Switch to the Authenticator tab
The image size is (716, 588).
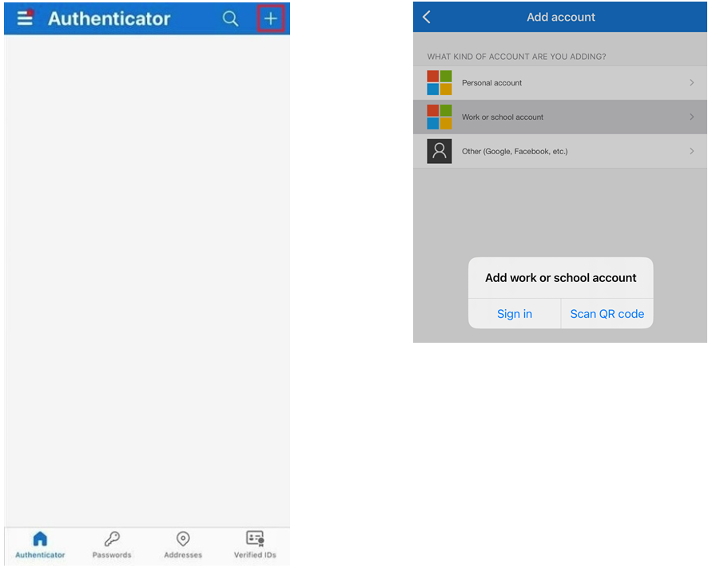coord(39,545)
